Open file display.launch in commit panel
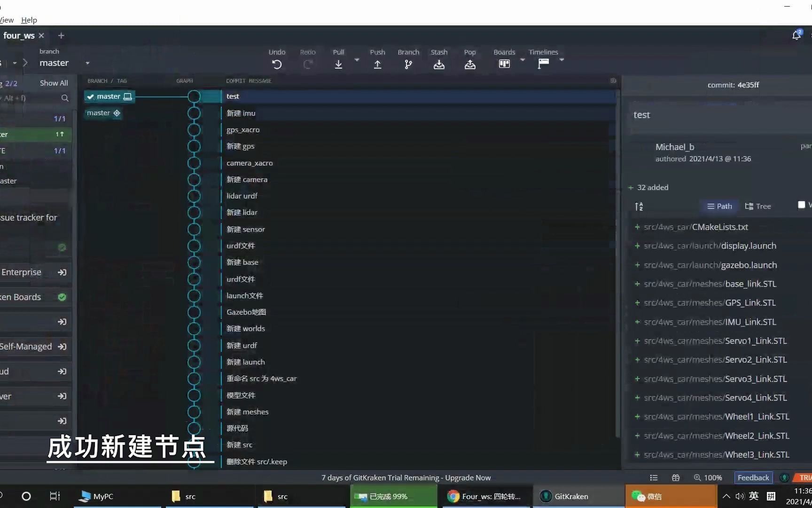 710,246
